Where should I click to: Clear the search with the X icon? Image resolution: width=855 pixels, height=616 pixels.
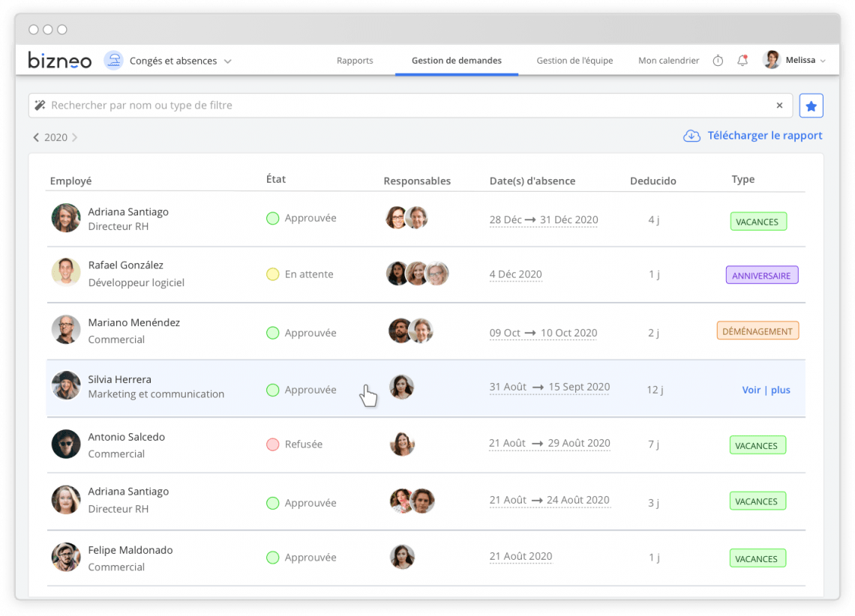(779, 106)
